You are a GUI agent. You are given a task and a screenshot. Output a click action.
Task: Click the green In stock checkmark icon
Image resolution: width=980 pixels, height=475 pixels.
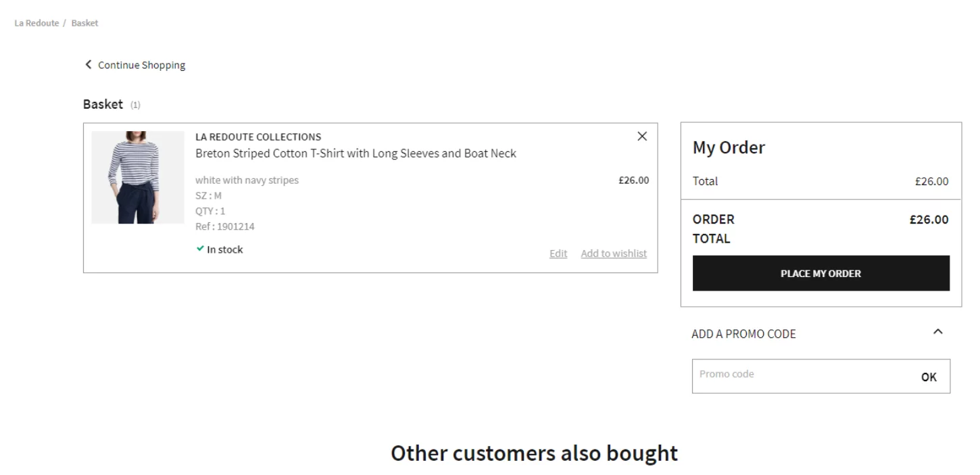click(x=200, y=249)
